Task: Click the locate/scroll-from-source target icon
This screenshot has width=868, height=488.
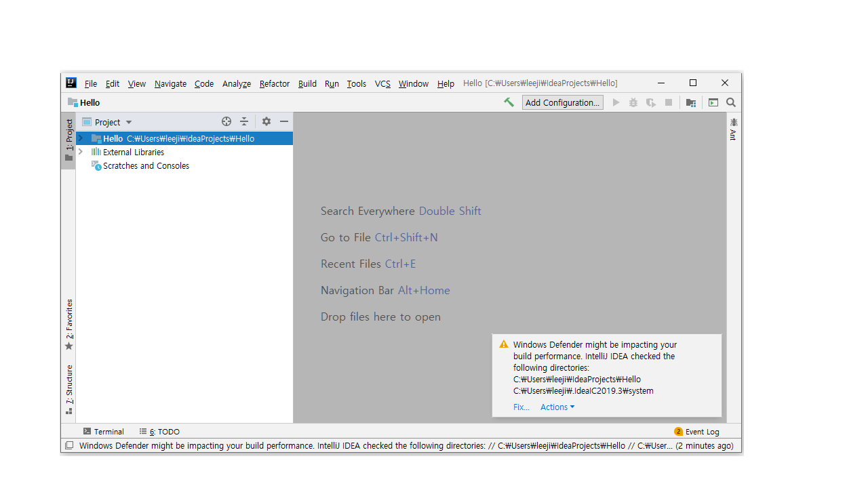Action: (x=226, y=121)
